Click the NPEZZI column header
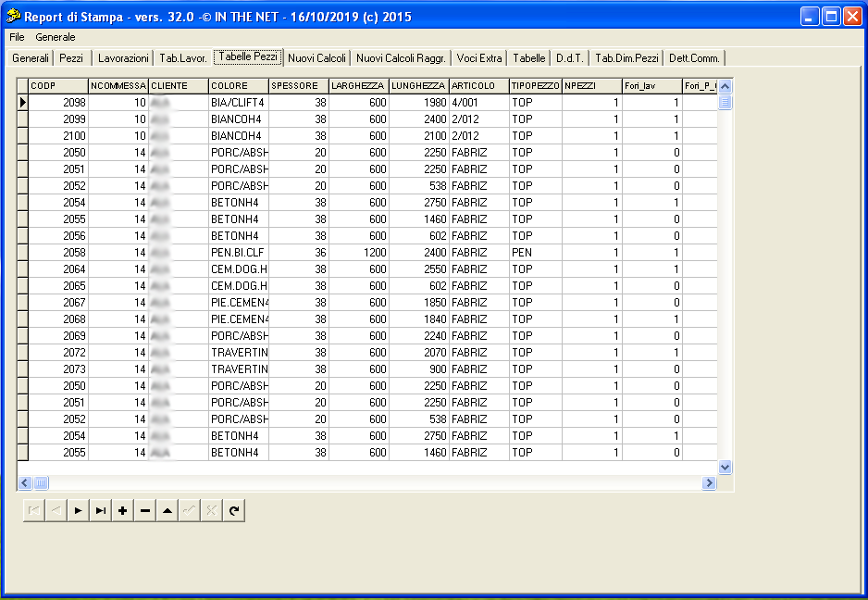 click(591, 86)
